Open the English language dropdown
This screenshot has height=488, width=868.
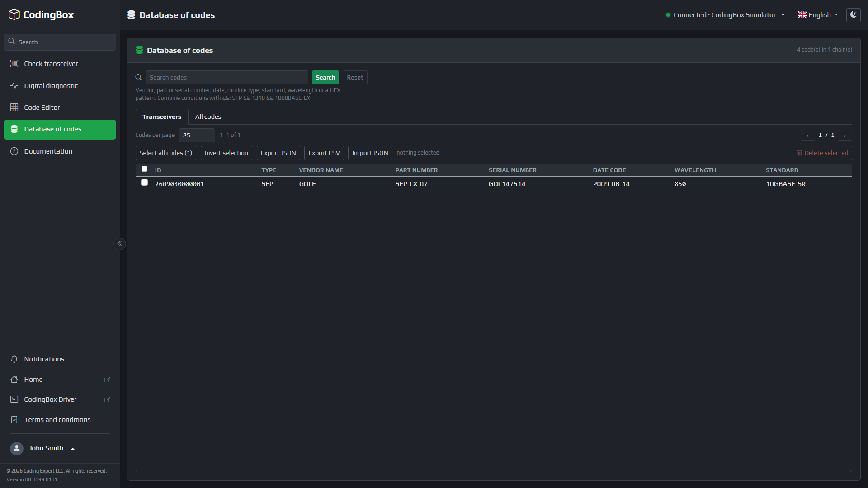point(818,15)
